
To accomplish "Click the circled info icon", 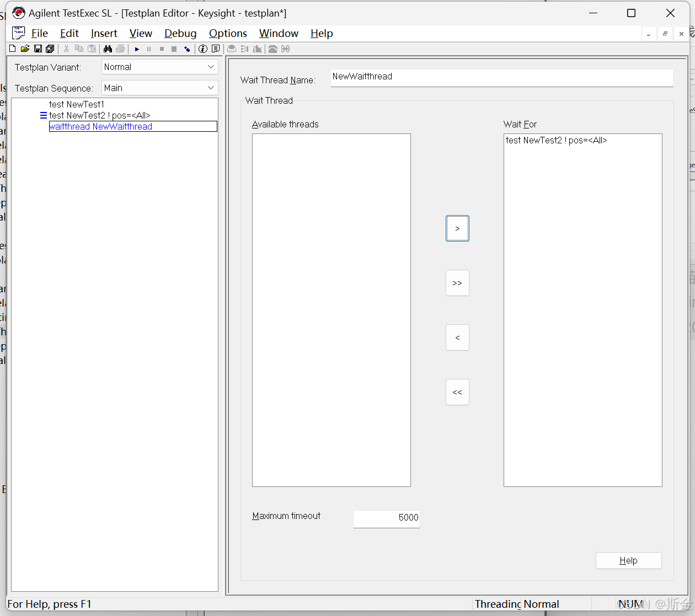I will [203, 49].
